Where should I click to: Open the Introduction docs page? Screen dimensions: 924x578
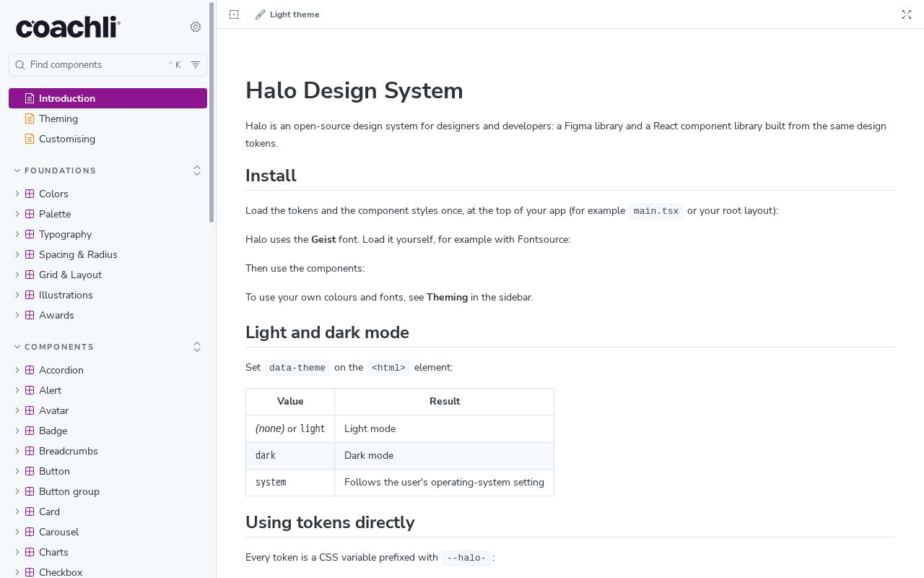pyautogui.click(x=108, y=98)
